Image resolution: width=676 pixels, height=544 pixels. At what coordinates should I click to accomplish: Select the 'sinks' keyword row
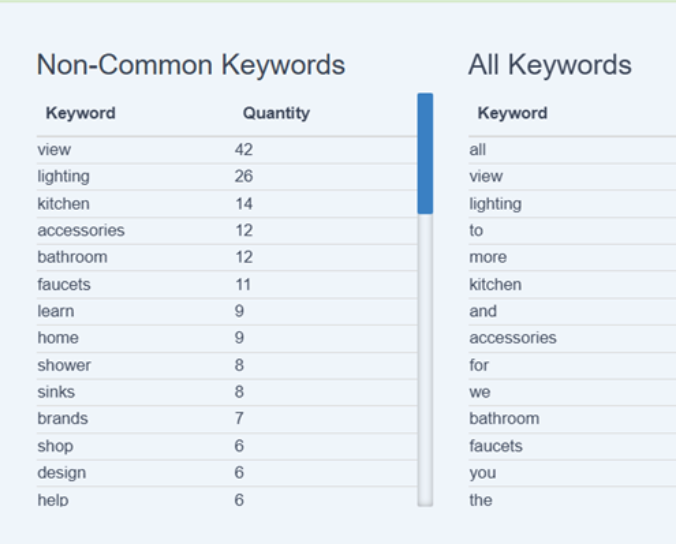[x=56, y=393]
